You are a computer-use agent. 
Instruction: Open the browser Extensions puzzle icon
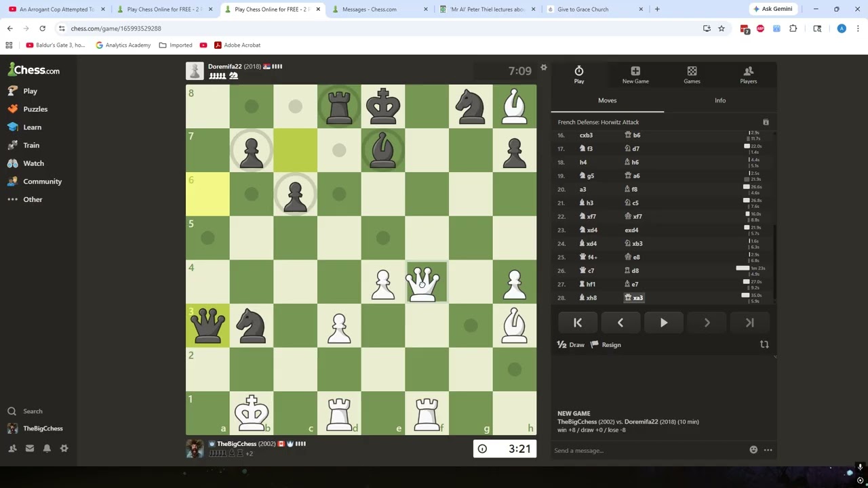point(793,28)
